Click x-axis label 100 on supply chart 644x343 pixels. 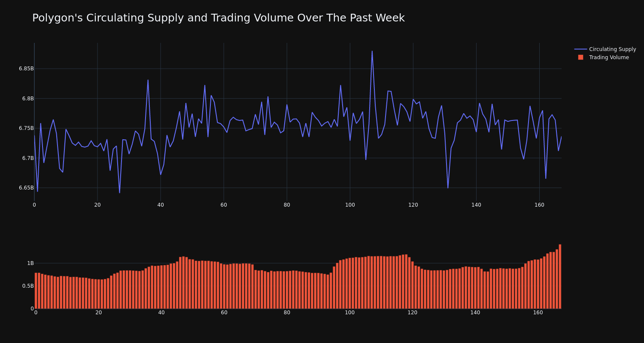(350, 205)
